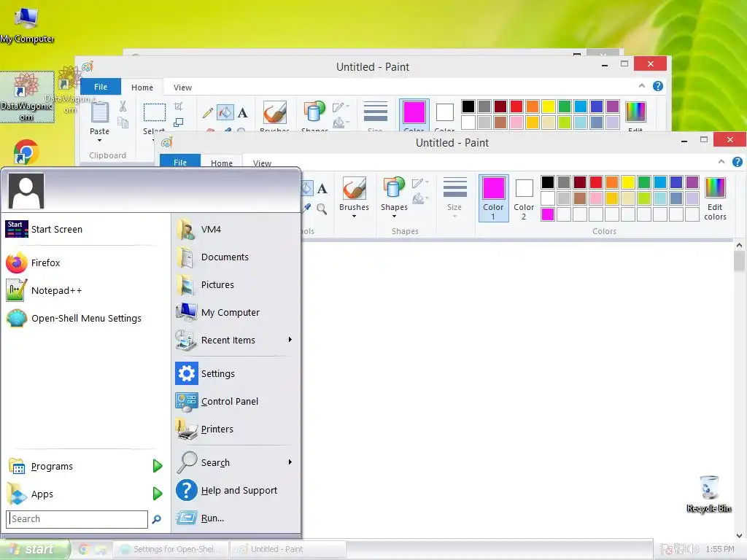
Task: Click the Edit colors button in front Paint
Action: (x=715, y=198)
